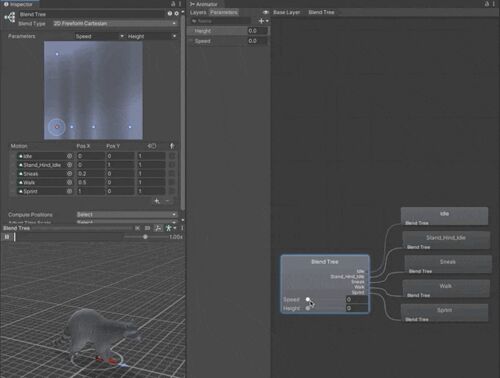Click the object picker for Idle motion
The image size is (500, 378).
69,156
